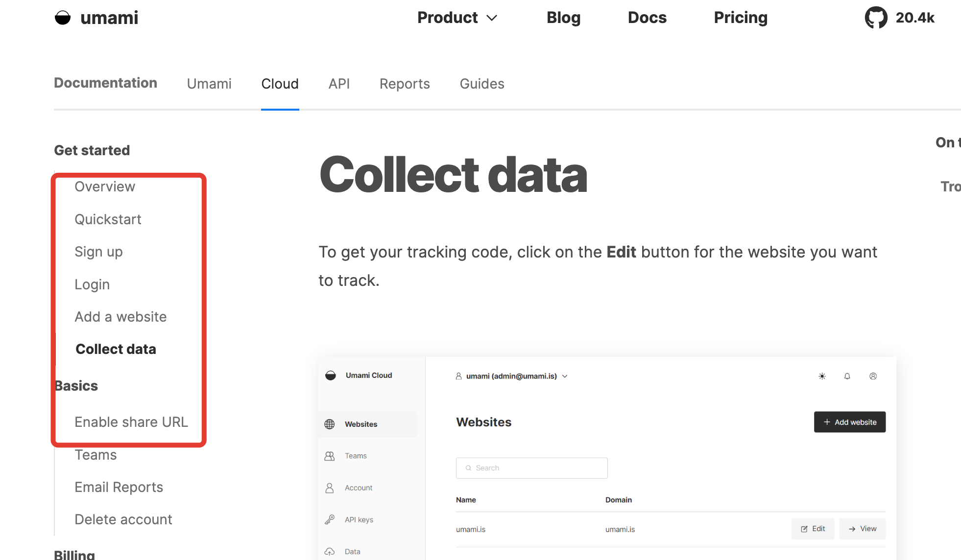Click the umami logo in the top left
The image size is (961, 560).
click(96, 18)
